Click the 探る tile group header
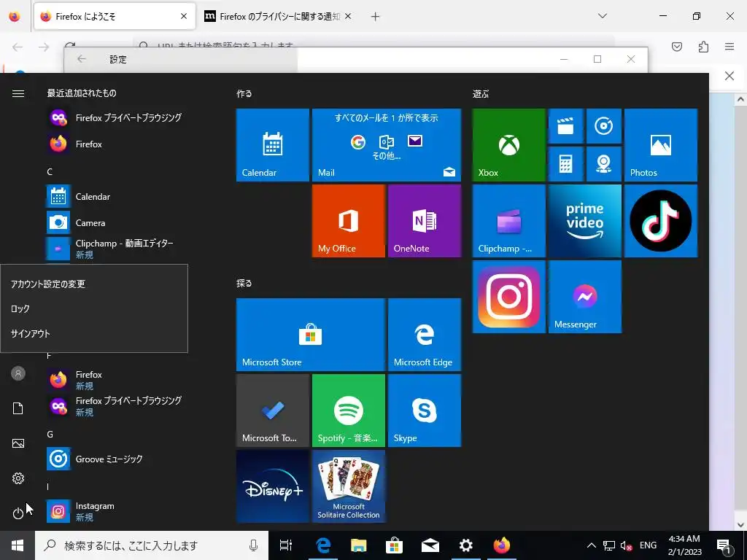Viewport: 747px width, 560px height. (x=244, y=284)
